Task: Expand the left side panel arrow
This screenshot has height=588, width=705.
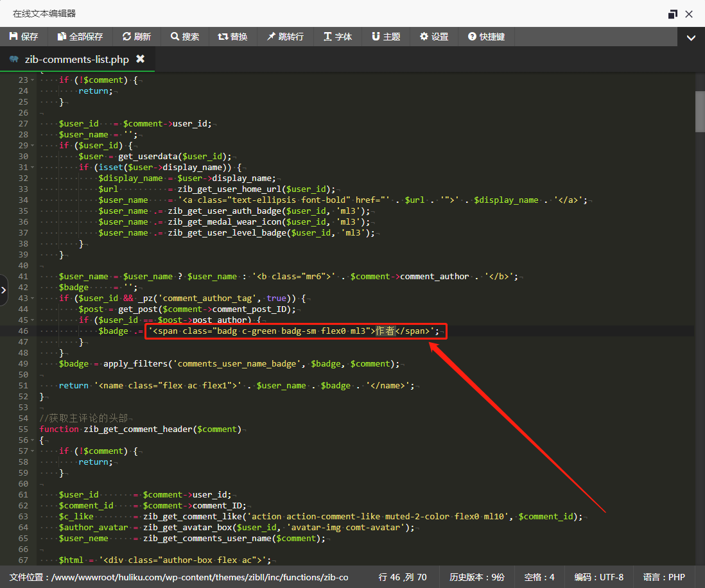Action: (4, 290)
